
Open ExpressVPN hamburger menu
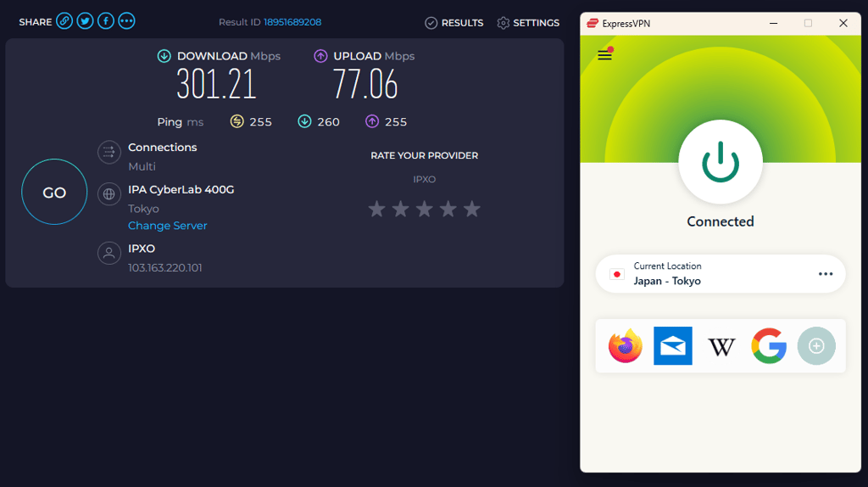click(604, 55)
